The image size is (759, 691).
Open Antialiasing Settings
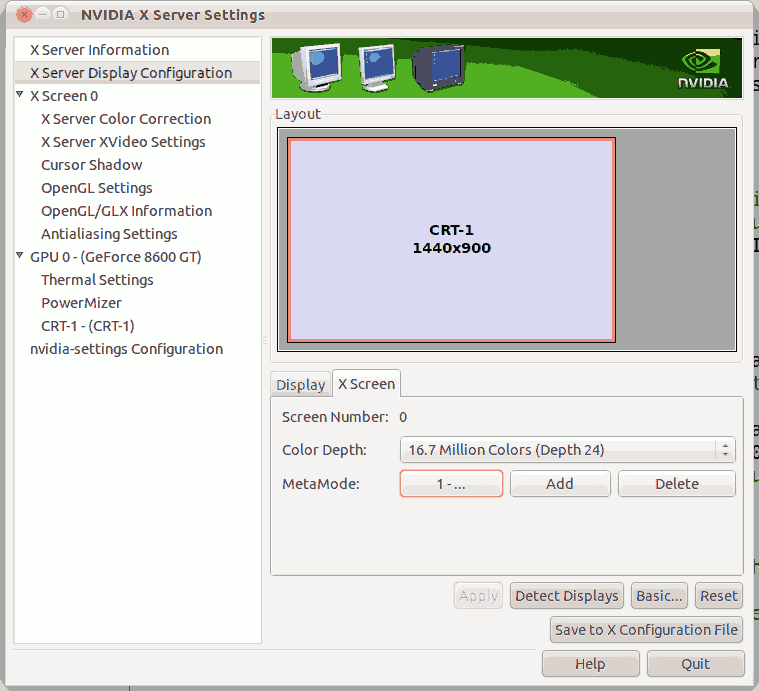pyautogui.click(x=109, y=234)
